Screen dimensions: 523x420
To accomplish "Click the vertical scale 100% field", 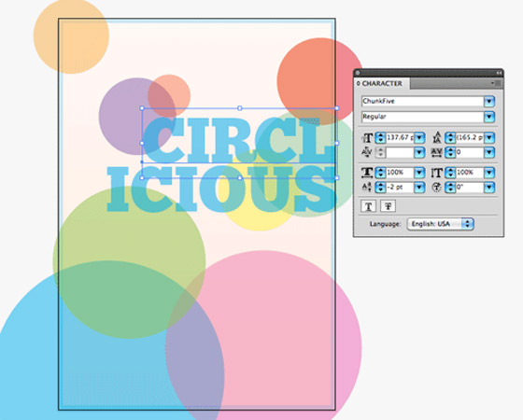I will pyautogui.click(x=470, y=173).
